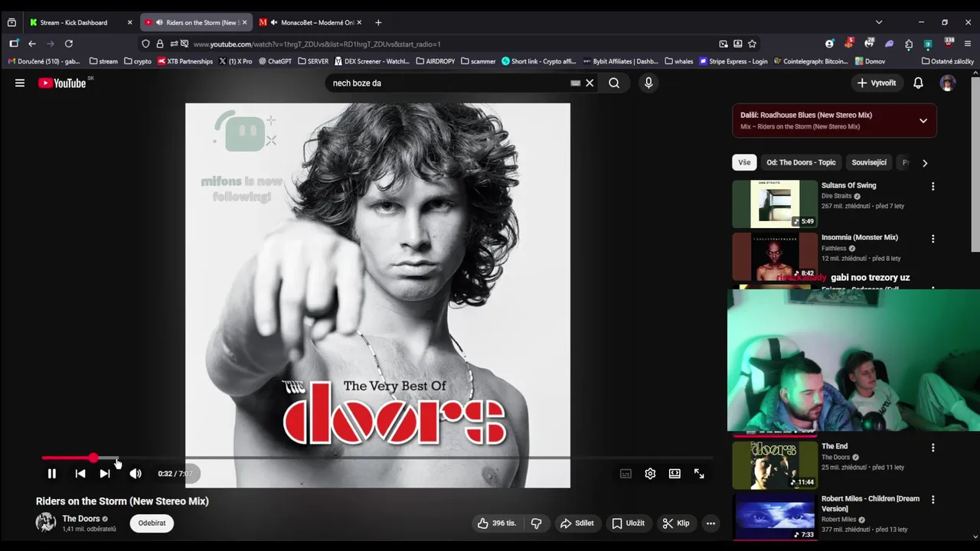
Task: Close the Riders on the Storm tab
Action: click(244, 22)
